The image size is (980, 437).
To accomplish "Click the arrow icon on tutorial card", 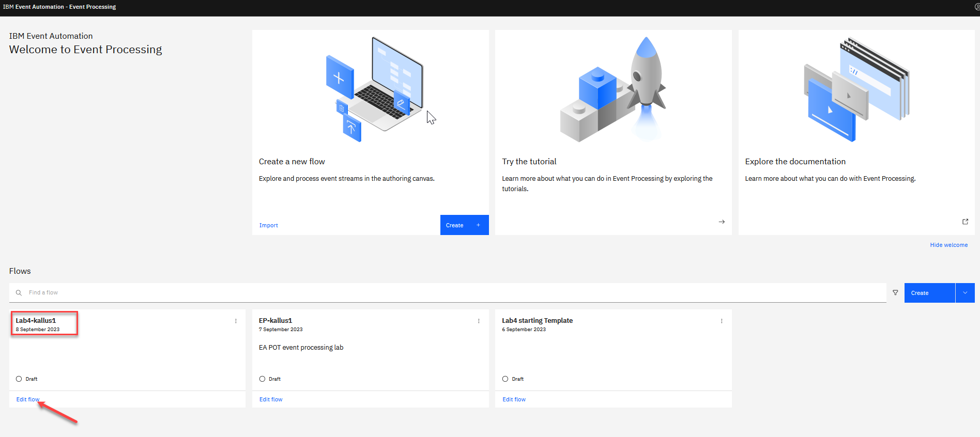I will coord(722,222).
